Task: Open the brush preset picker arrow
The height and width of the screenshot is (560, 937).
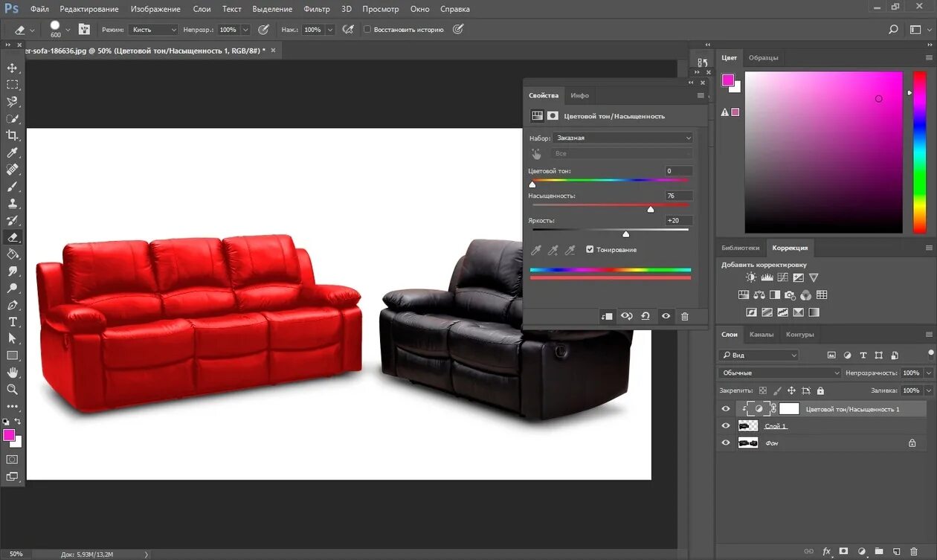Action: (x=68, y=30)
